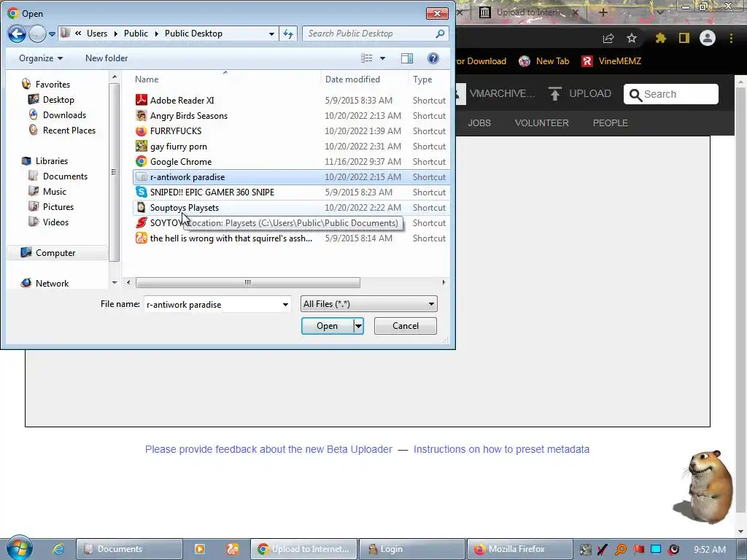The height and width of the screenshot is (560, 747).
Task: Click New folder button
Action: [107, 58]
